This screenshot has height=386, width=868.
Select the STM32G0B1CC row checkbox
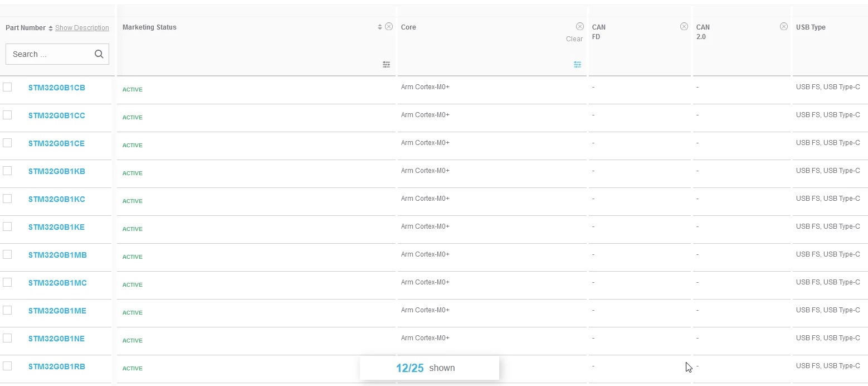coord(7,115)
